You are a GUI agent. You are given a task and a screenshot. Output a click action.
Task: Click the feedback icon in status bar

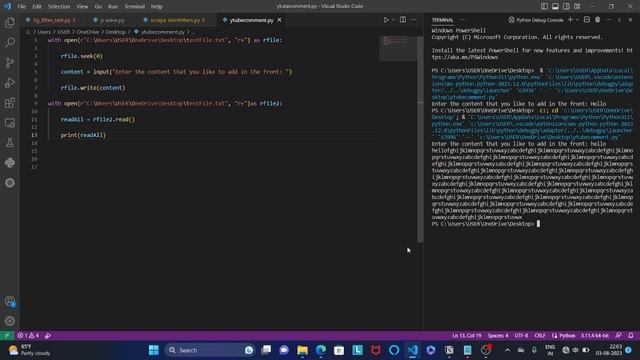click(619, 336)
